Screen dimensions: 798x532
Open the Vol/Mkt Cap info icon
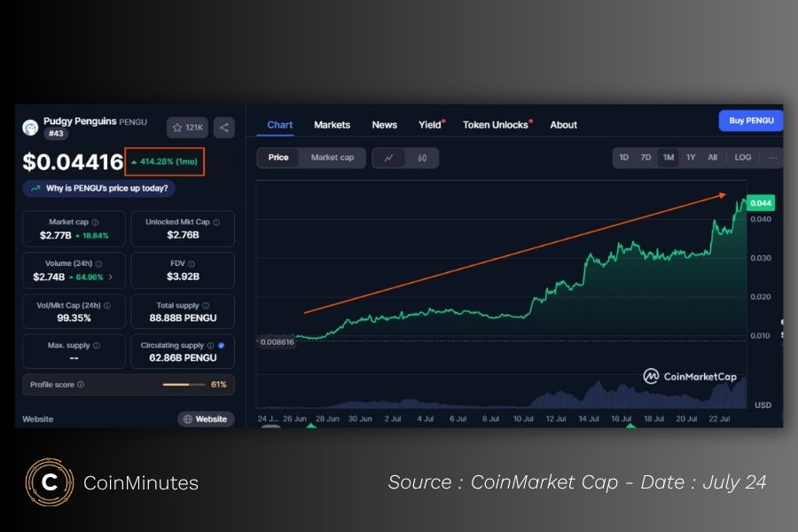pos(107,305)
